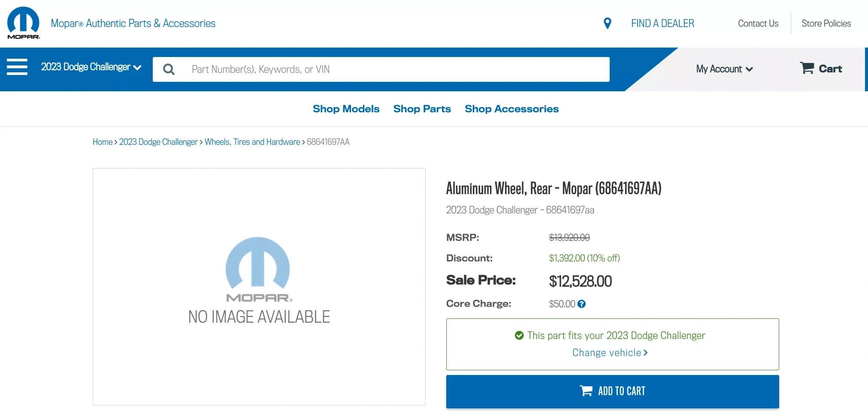Viewport: 868px width, 411px height.
Task: Open the Store Policies link
Action: 826,24
